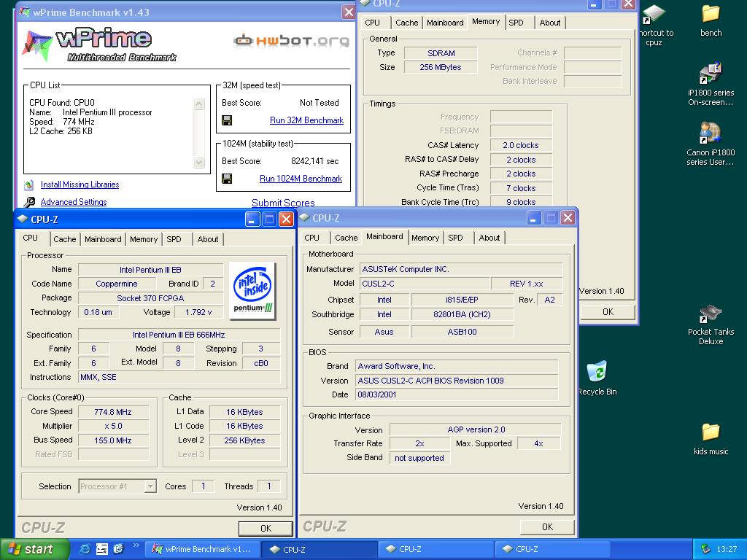Click the Core Speed 774.8 MHz value
747x560 pixels.
[x=113, y=412]
